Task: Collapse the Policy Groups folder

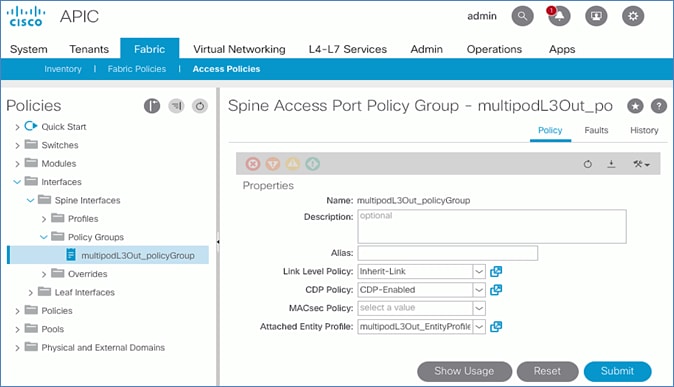Action: pos(44,237)
